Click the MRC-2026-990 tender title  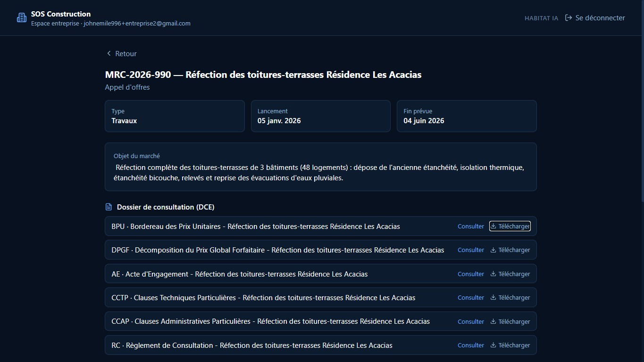263,75
